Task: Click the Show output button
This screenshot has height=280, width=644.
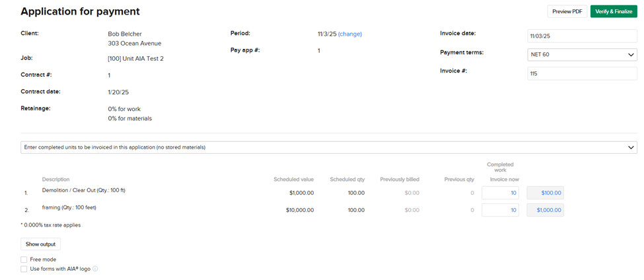Action: pos(40,244)
